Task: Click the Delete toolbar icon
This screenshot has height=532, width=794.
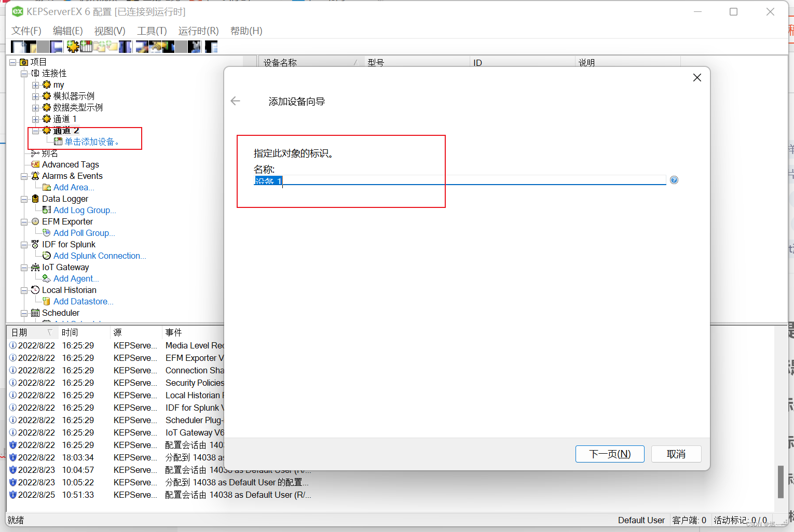Action: coord(194,47)
